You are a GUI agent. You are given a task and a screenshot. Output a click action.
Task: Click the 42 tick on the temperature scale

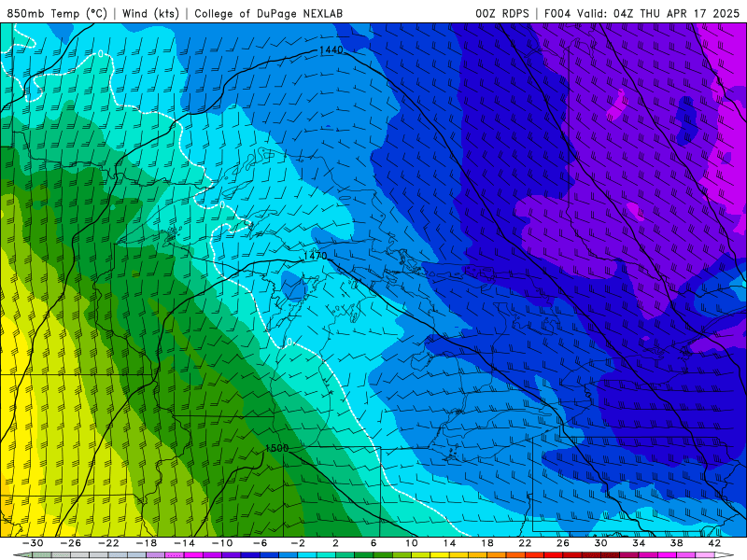tap(714, 543)
